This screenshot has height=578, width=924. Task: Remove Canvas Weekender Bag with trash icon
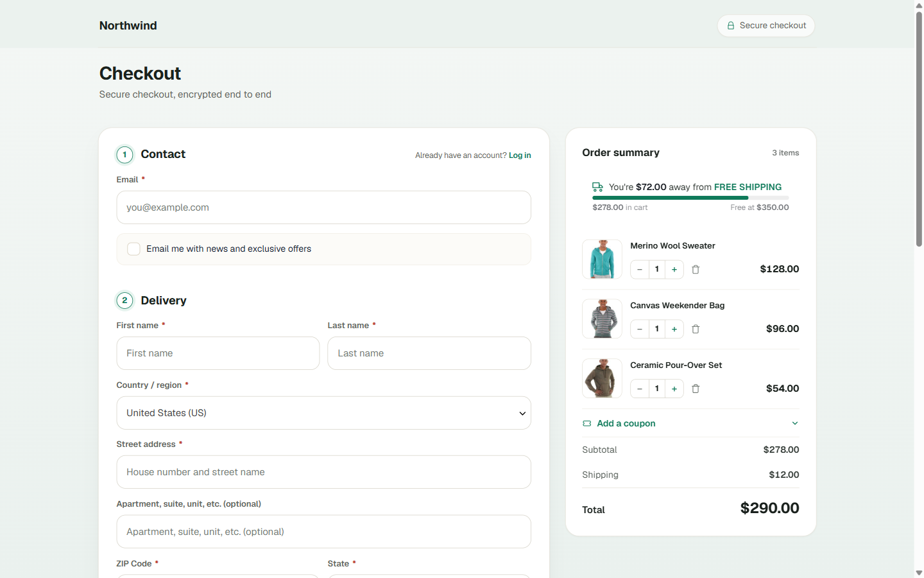(696, 329)
